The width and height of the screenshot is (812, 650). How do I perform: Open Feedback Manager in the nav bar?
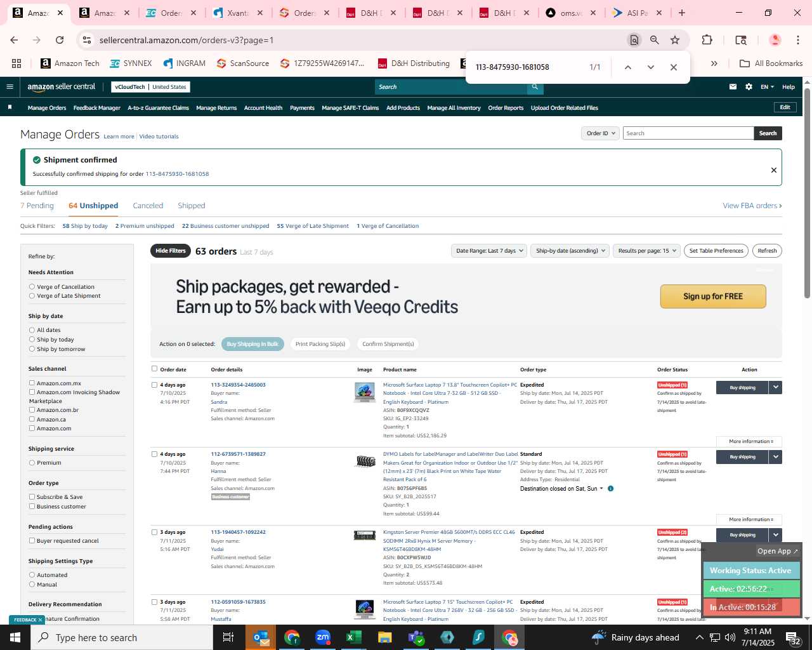point(97,108)
